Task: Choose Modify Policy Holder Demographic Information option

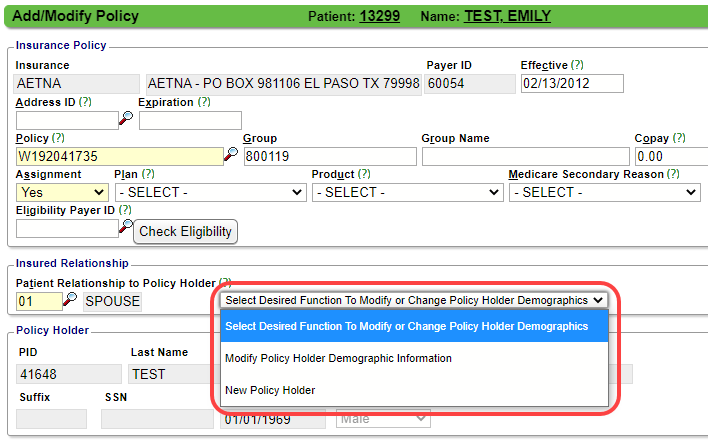Action: 338,358
